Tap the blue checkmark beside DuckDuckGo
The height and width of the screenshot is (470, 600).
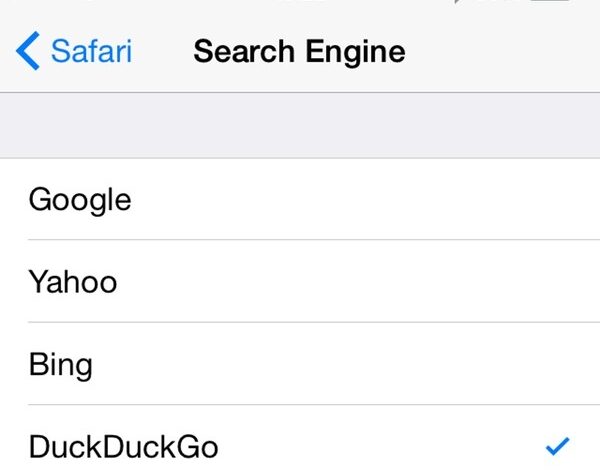pyautogui.click(x=560, y=444)
